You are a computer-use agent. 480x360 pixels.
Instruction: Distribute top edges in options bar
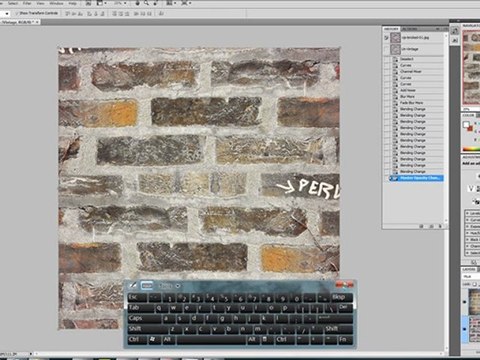point(114,14)
